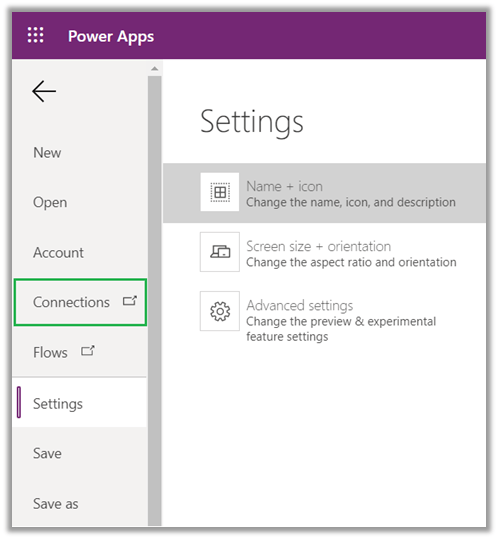The height and width of the screenshot is (539, 498).
Task: Click 'Change the name, icon, and description' text
Action: pos(351,202)
